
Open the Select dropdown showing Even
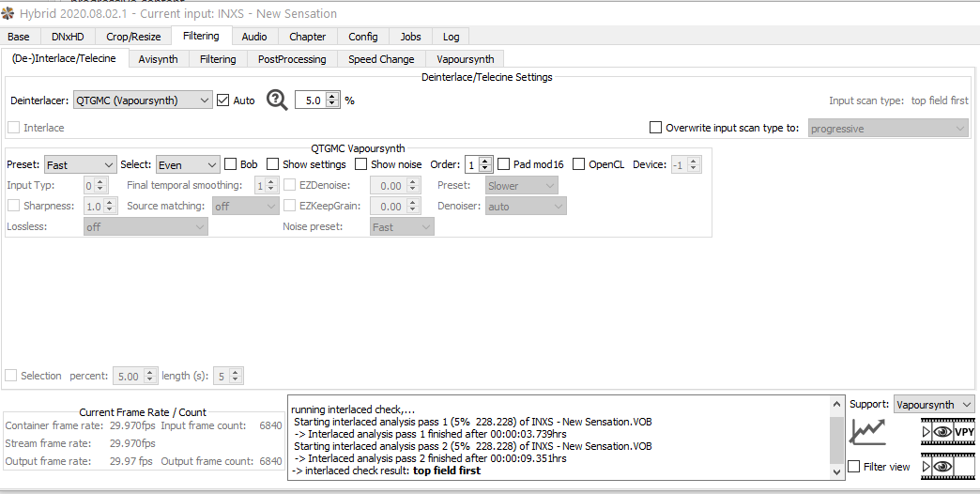pyautogui.click(x=188, y=165)
